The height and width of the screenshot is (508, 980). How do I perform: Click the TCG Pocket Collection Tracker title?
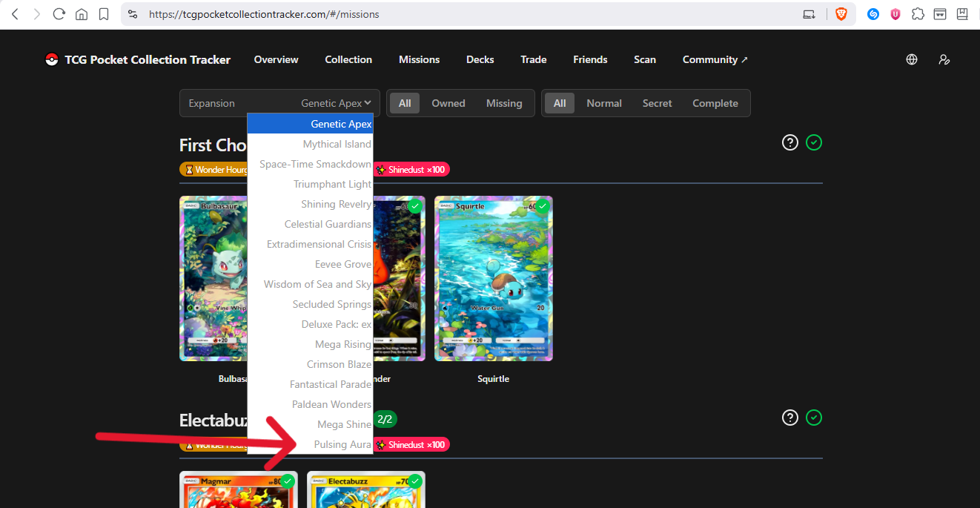pos(148,59)
